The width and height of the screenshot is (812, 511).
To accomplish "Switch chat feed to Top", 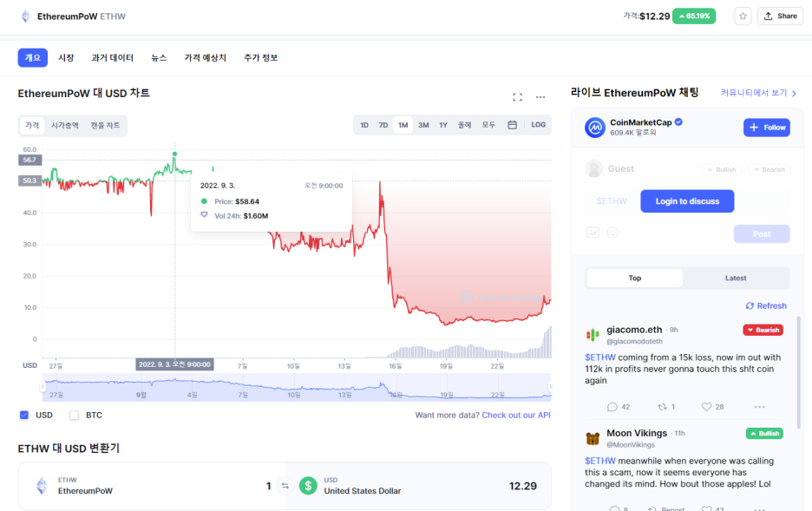I will coord(634,278).
